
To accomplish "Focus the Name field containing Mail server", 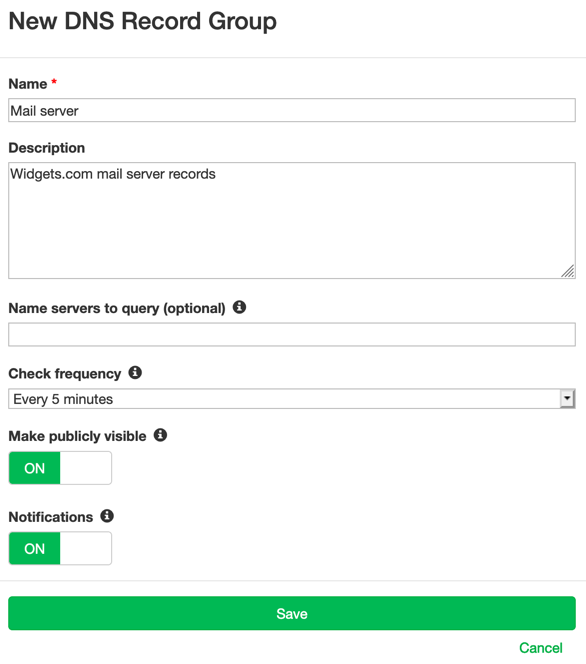I will [292, 111].
